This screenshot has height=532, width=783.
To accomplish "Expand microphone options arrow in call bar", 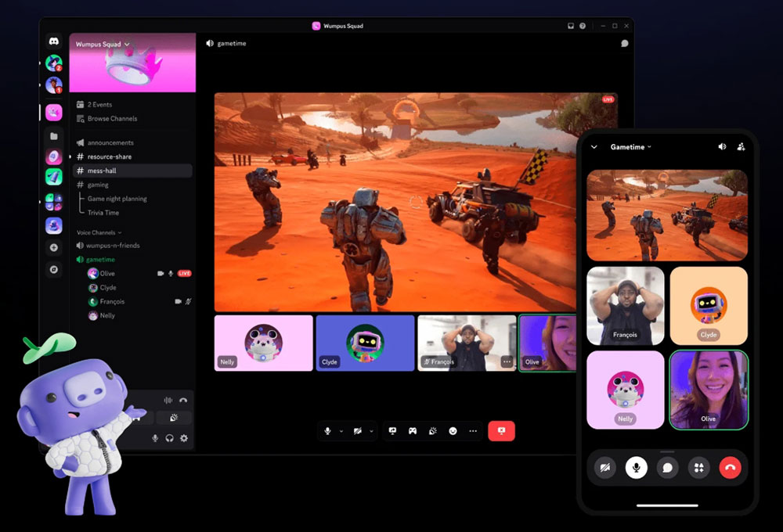I will point(341,431).
